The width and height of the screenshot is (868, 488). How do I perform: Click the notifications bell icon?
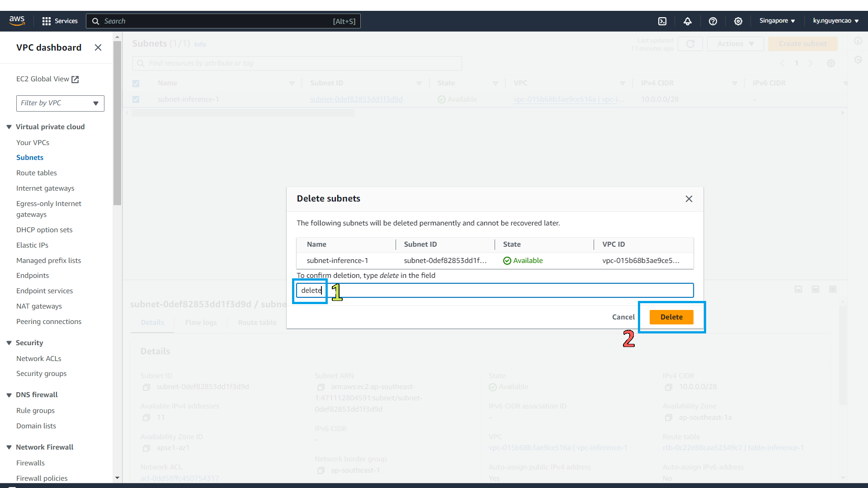[x=688, y=21]
